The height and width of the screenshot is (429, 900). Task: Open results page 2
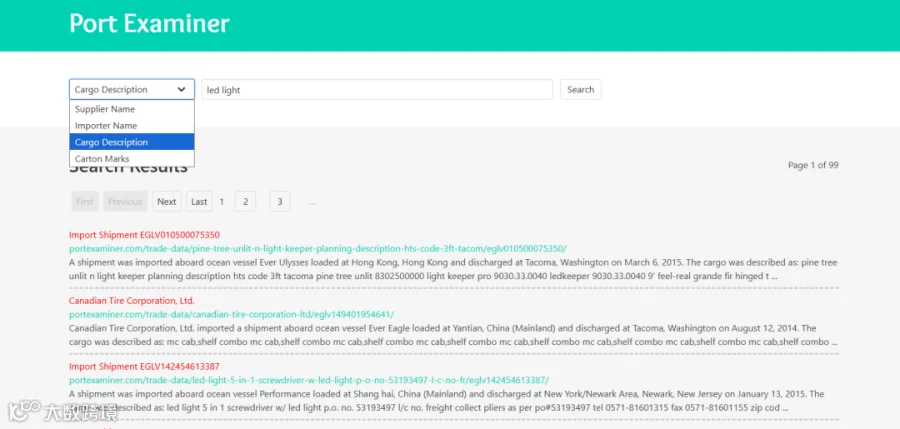pyautogui.click(x=245, y=202)
